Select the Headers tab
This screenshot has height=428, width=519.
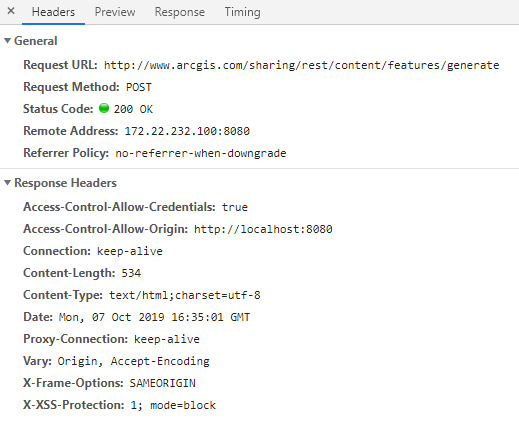point(53,12)
